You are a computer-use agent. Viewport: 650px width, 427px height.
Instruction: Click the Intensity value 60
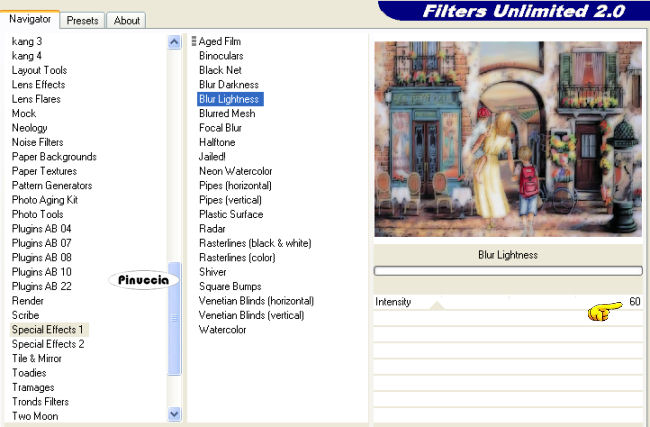click(635, 301)
